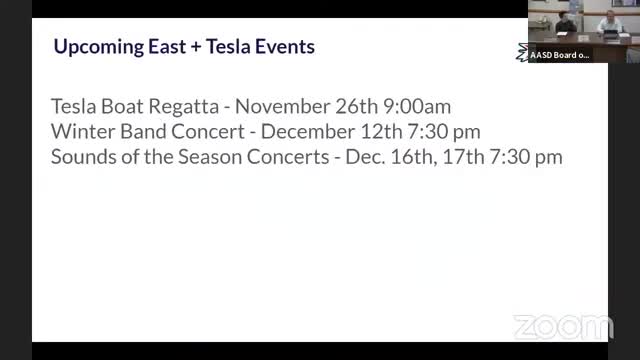The image size is (640, 360).
Task: Click the Zoom watermark logo
Action: pyautogui.click(x=564, y=327)
